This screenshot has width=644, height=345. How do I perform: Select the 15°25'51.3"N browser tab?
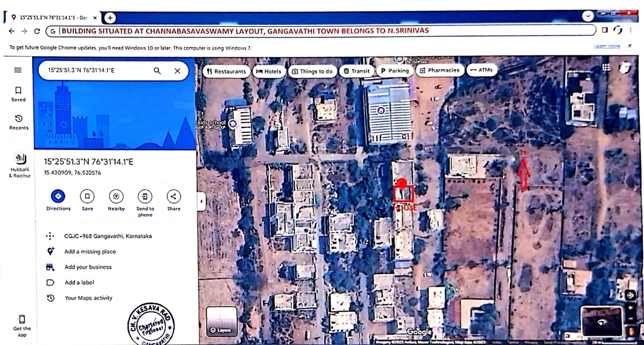pyautogui.click(x=54, y=18)
